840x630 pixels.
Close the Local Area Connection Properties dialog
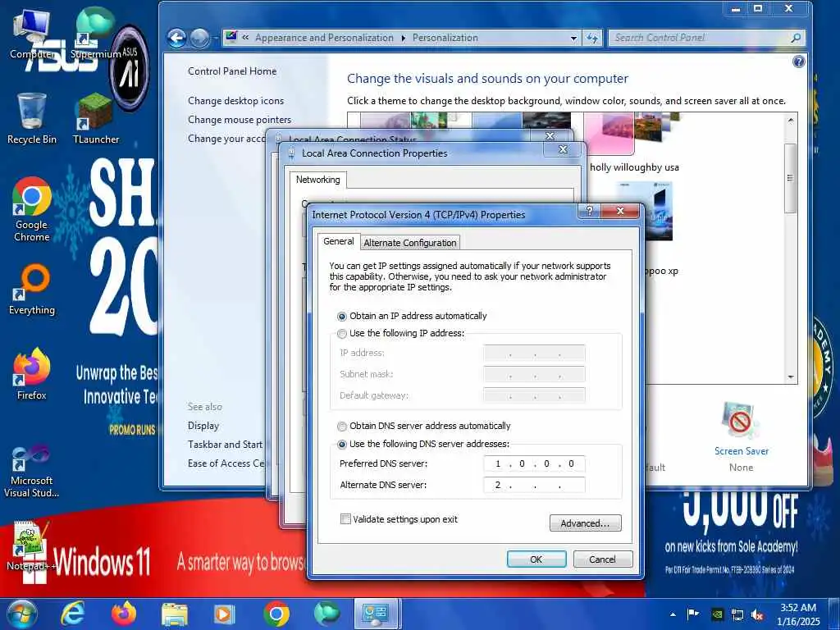(x=563, y=149)
